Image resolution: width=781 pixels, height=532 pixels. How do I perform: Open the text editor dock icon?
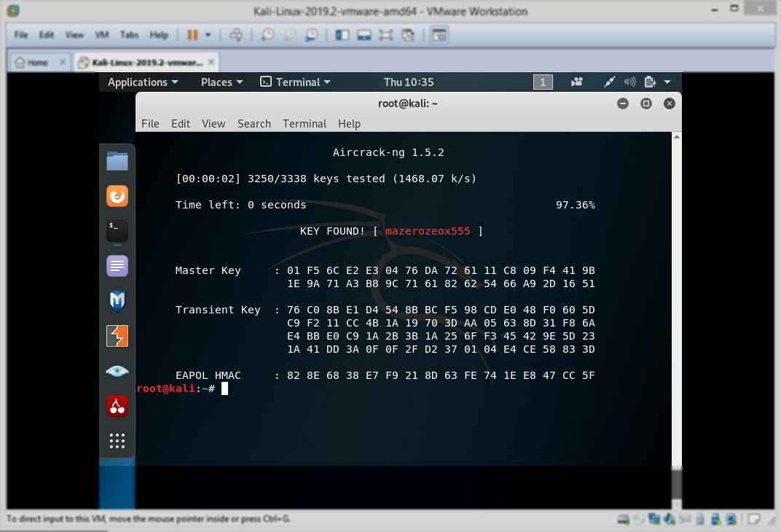pyautogui.click(x=117, y=266)
